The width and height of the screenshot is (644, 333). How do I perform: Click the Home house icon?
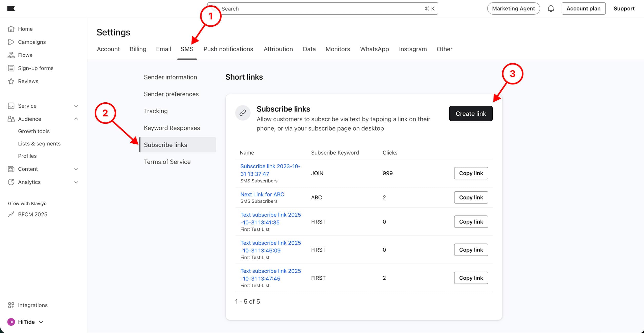click(11, 29)
